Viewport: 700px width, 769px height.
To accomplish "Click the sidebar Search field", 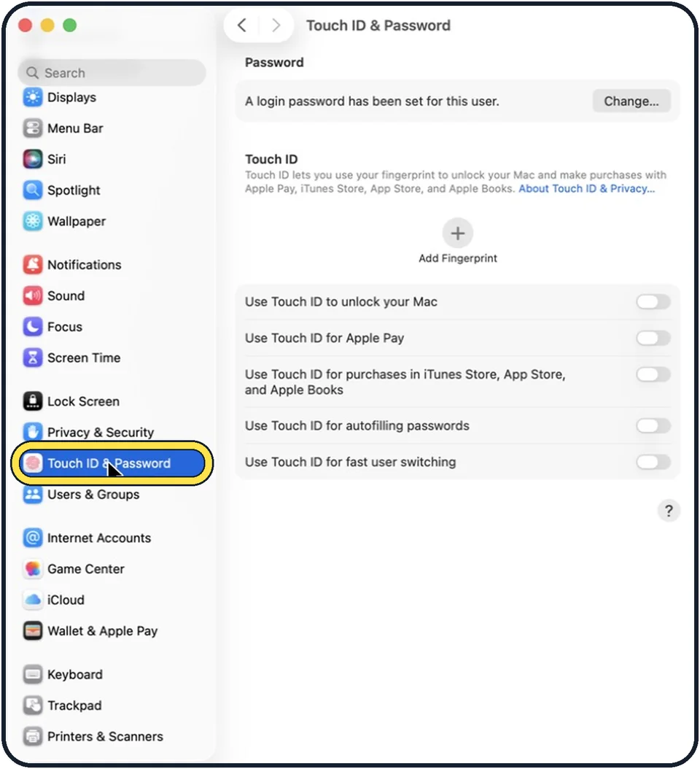I will coord(112,73).
